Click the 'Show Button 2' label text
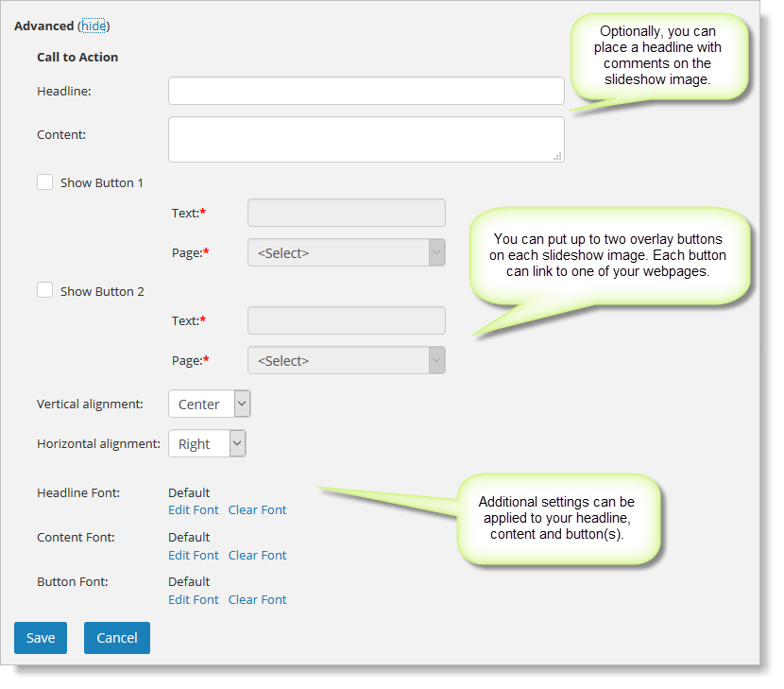This screenshot has width=784, height=689. tap(103, 292)
